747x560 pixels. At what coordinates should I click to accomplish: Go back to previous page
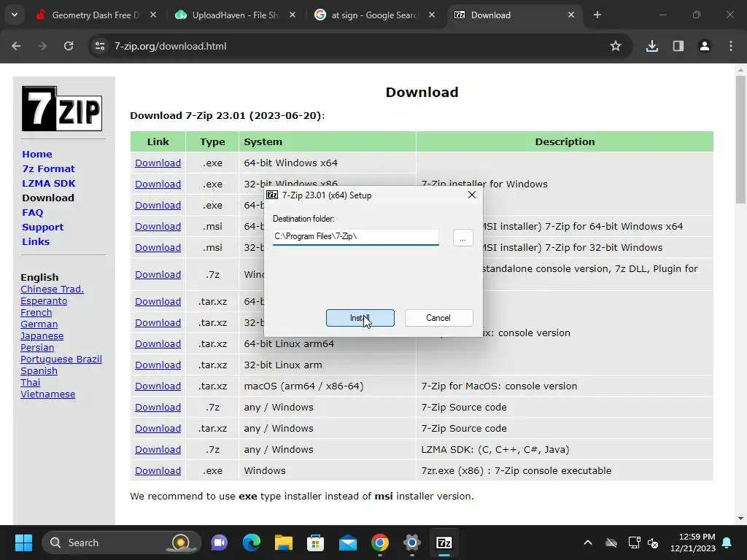[16, 46]
